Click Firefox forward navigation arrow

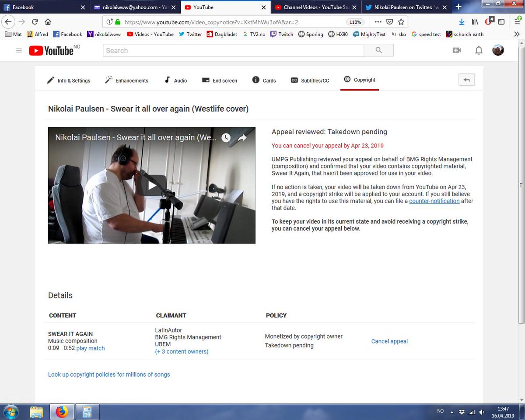[x=22, y=21]
